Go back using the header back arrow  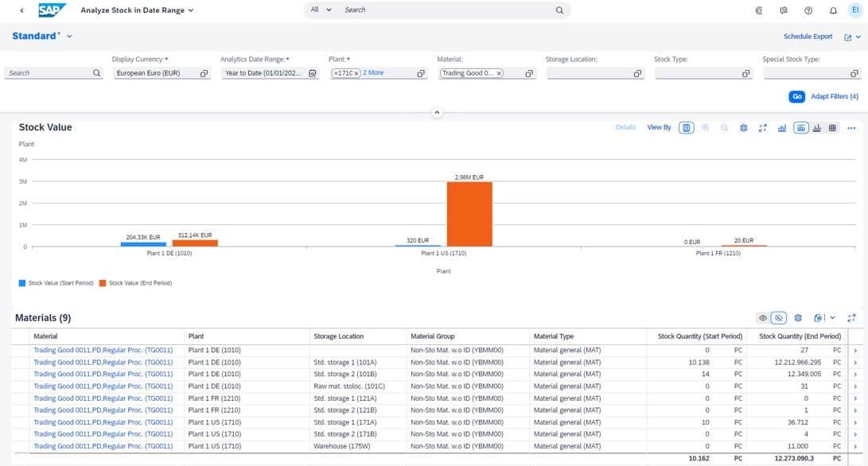tap(21, 10)
